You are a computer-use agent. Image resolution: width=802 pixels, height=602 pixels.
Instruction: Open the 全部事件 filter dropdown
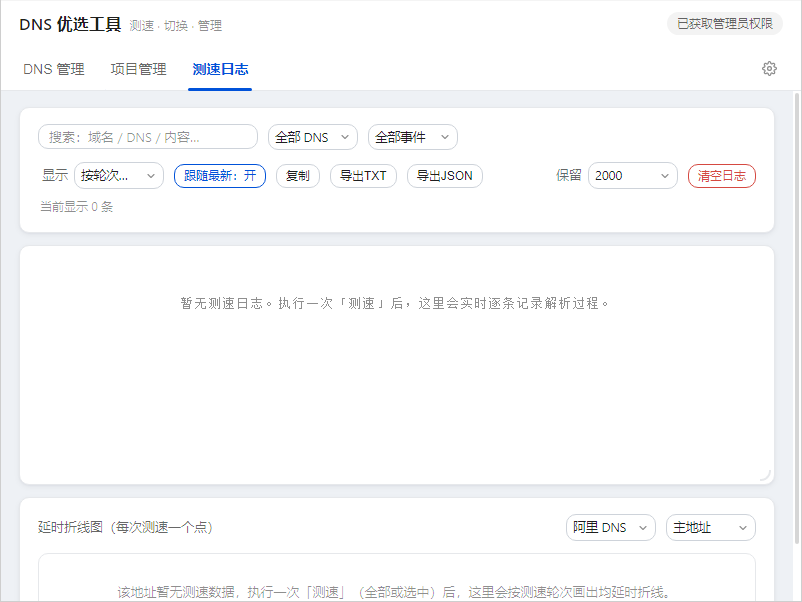[412, 137]
